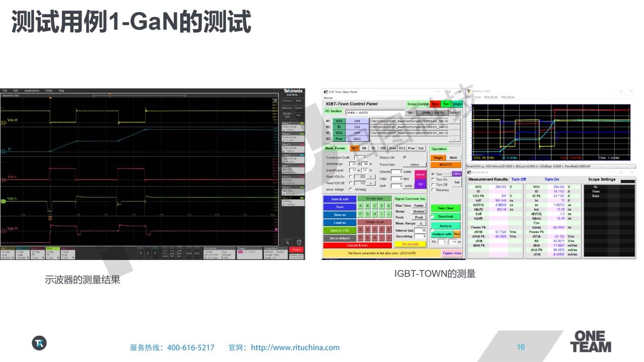Click simple save slot A
Viewport: 644px width, 362px height.
[x=360, y=206]
